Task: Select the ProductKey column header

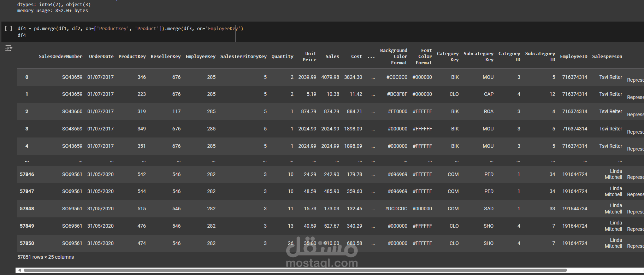Action: [x=132, y=57]
